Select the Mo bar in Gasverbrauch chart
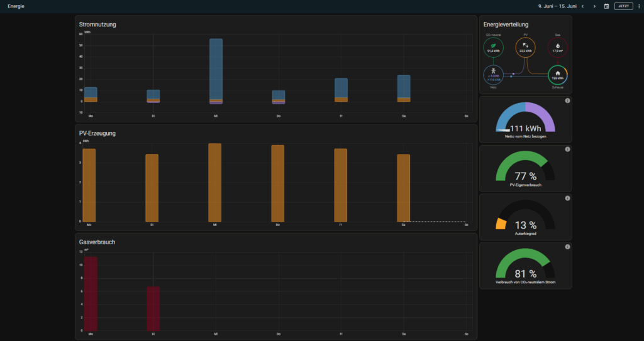Viewport: 644px width, 341px height. click(91, 294)
